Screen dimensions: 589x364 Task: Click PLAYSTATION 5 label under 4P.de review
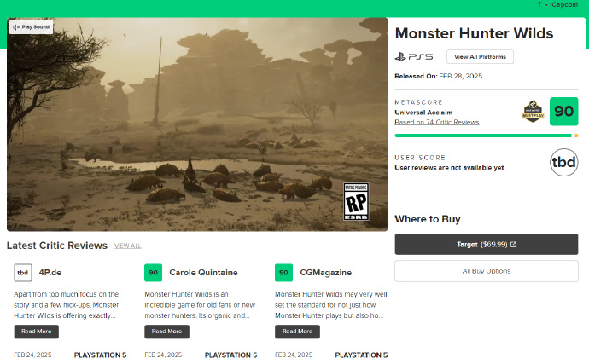click(100, 355)
